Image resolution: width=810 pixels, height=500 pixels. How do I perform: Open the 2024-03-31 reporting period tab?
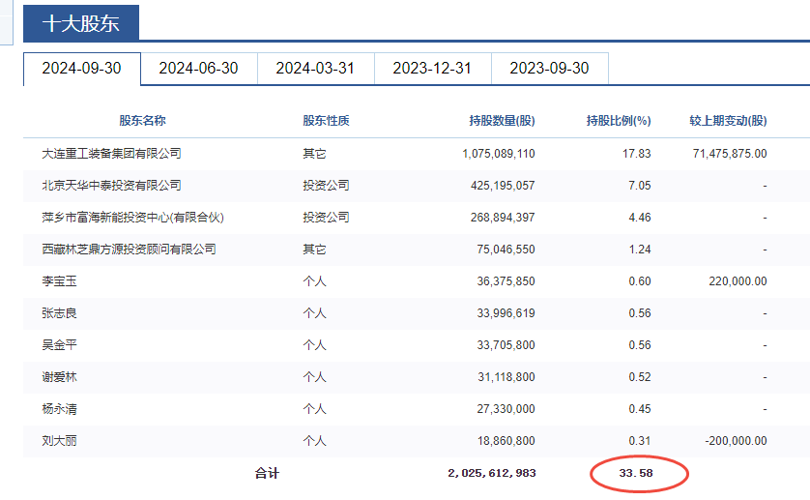(x=315, y=68)
